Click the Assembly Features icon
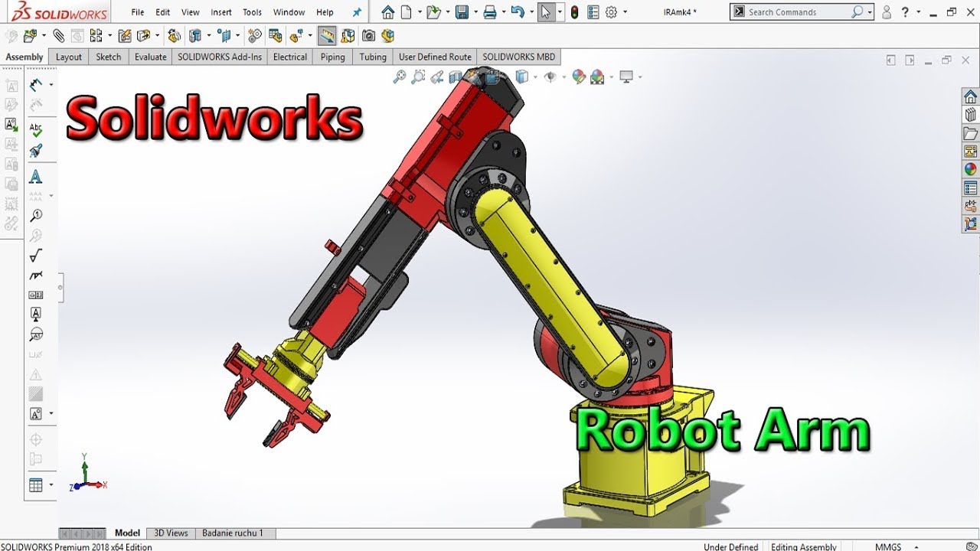The image size is (980, 551). point(195,36)
